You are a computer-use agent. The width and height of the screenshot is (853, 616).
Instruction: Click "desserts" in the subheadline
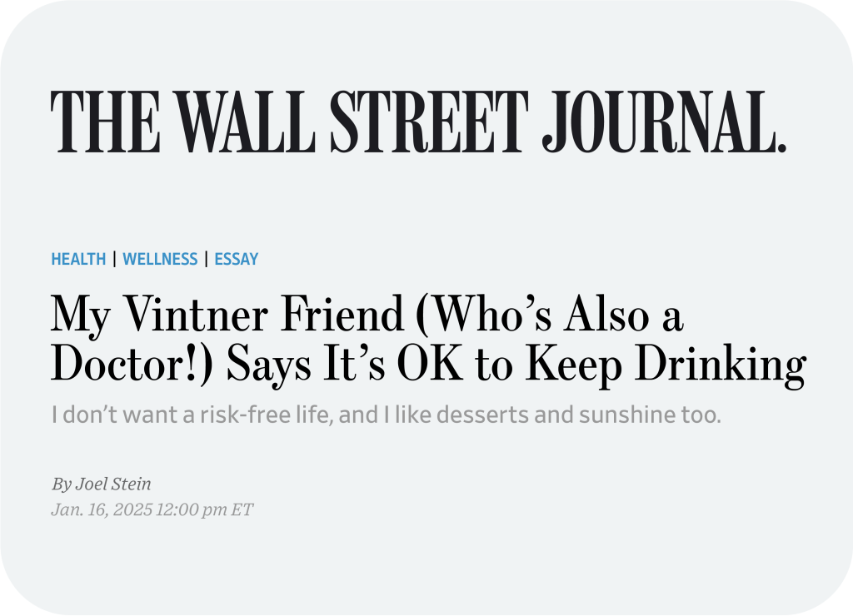coord(495,415)
